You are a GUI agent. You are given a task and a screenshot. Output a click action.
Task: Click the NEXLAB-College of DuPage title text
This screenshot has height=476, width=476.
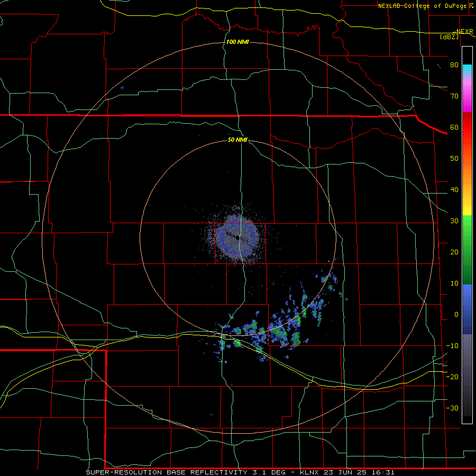point(426,6)
